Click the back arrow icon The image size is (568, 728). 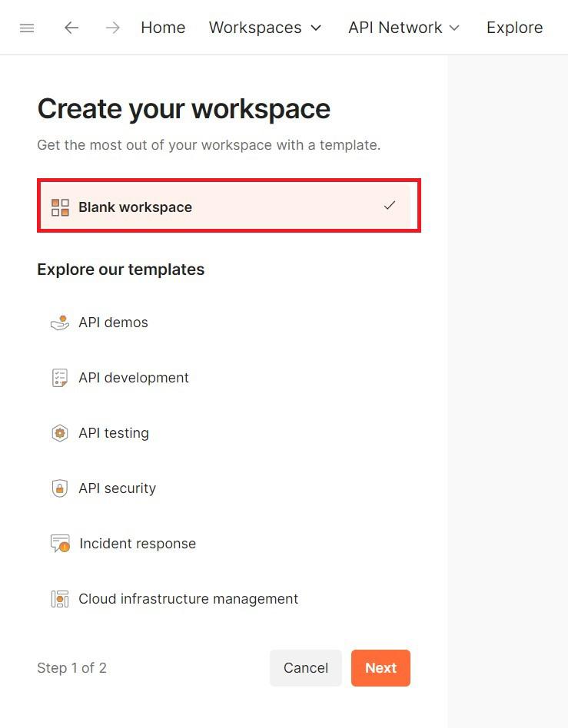[x=71, y=28]
